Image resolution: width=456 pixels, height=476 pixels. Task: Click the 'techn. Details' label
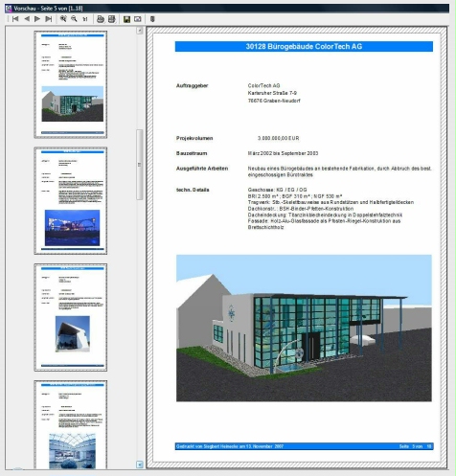pos(193,190)
